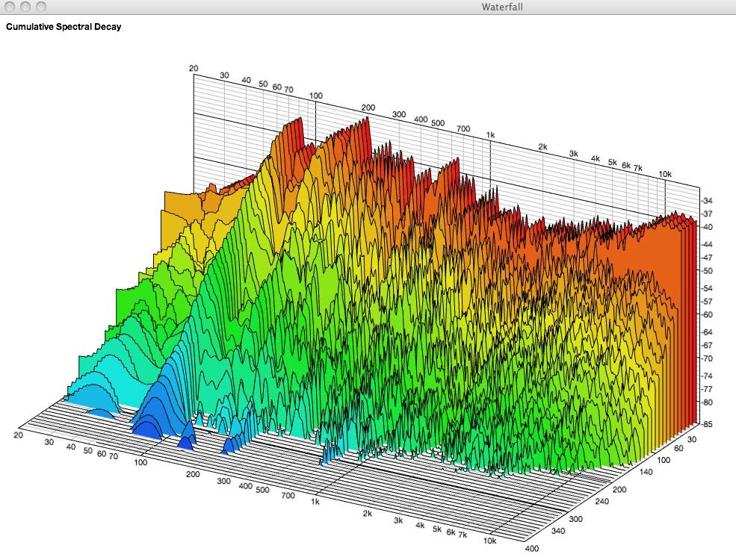Click the 1k label on top frequency axis
Viewport: 736px width, 560px height.
tap(491, 134)
